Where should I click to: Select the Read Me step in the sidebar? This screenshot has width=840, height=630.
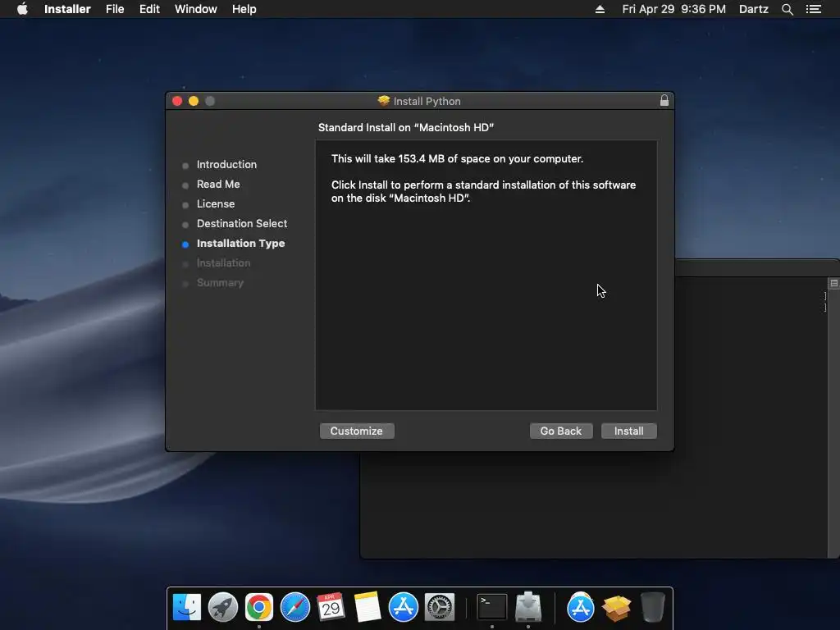(218, 185)
